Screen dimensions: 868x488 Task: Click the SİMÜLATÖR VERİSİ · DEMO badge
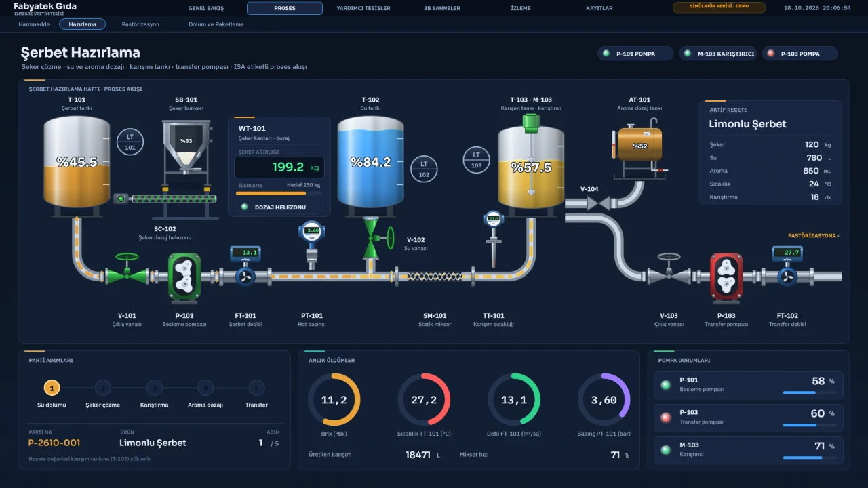tap(719, 7)
